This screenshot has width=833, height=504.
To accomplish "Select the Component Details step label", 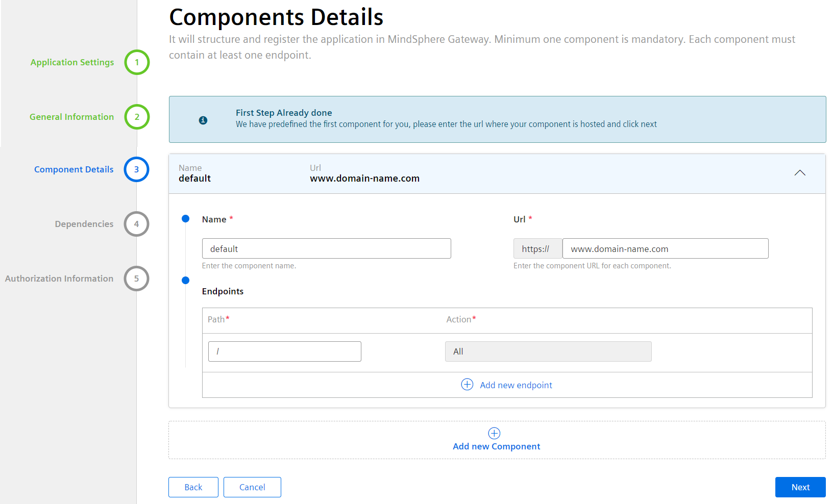I will tap(74, 169).
